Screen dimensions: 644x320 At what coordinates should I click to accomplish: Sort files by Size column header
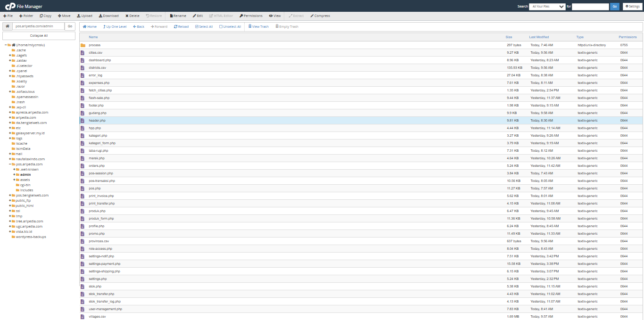[x=509, y=37]
